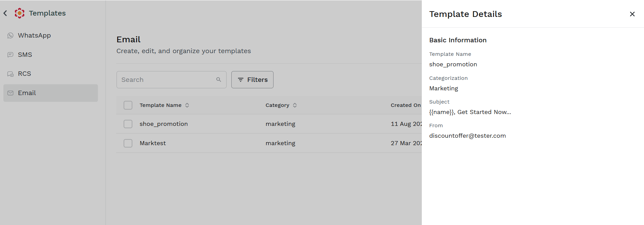Check the shoe_promotion row checkbox

128,124
